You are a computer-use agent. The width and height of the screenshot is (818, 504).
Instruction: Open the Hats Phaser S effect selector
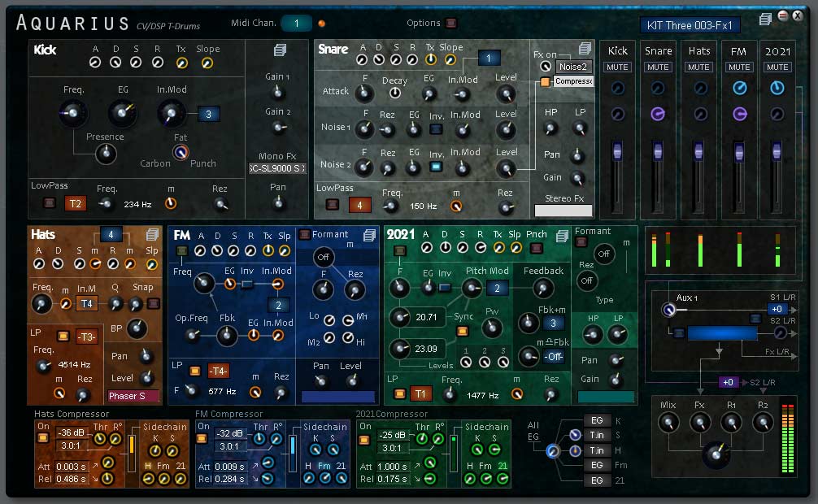pos(132,396)
